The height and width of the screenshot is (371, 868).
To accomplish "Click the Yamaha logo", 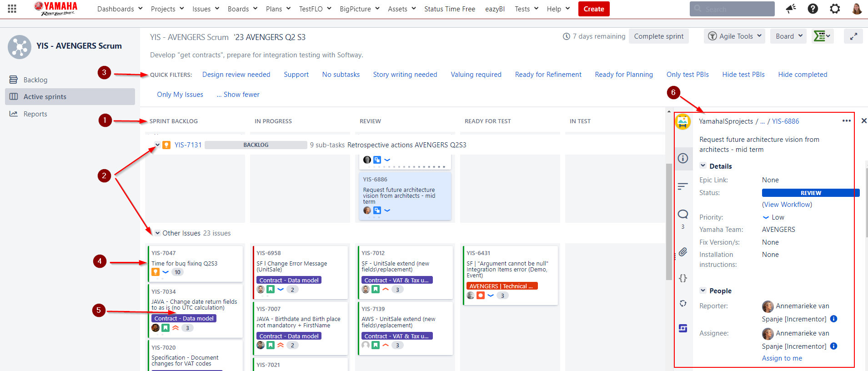I will (x=56, y=9).
